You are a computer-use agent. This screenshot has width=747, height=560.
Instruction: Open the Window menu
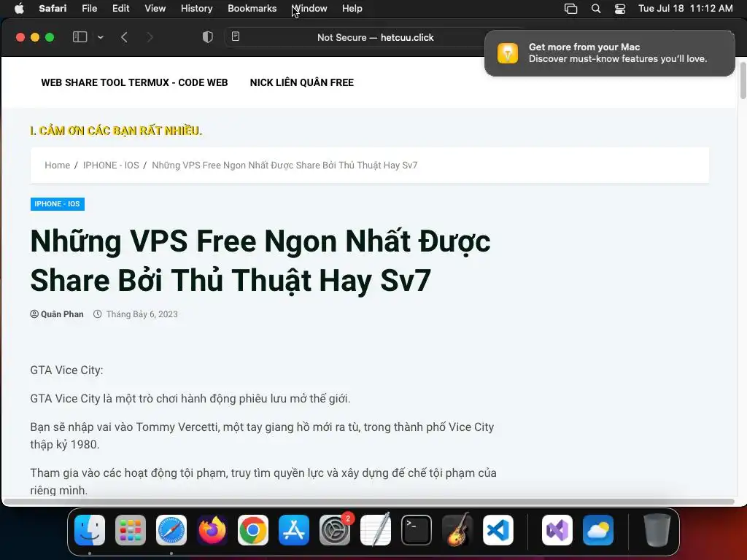click(309, 9)
